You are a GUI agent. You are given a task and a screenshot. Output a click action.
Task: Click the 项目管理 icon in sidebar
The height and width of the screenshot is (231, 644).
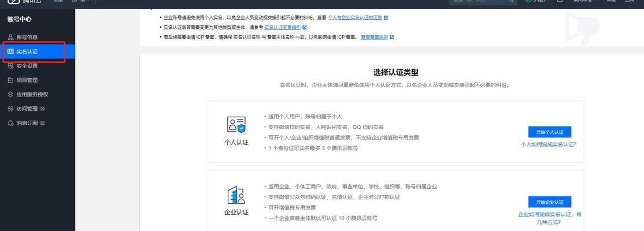(10, 80)
